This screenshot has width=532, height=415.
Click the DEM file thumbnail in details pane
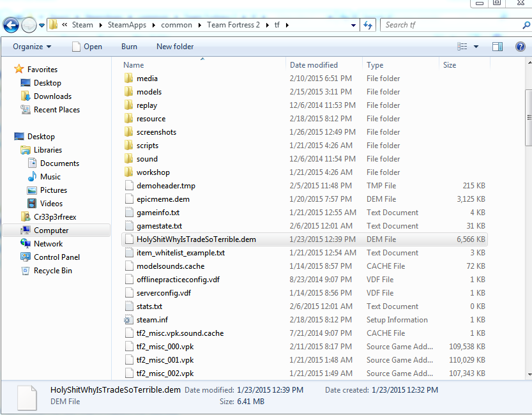point(27,397)
